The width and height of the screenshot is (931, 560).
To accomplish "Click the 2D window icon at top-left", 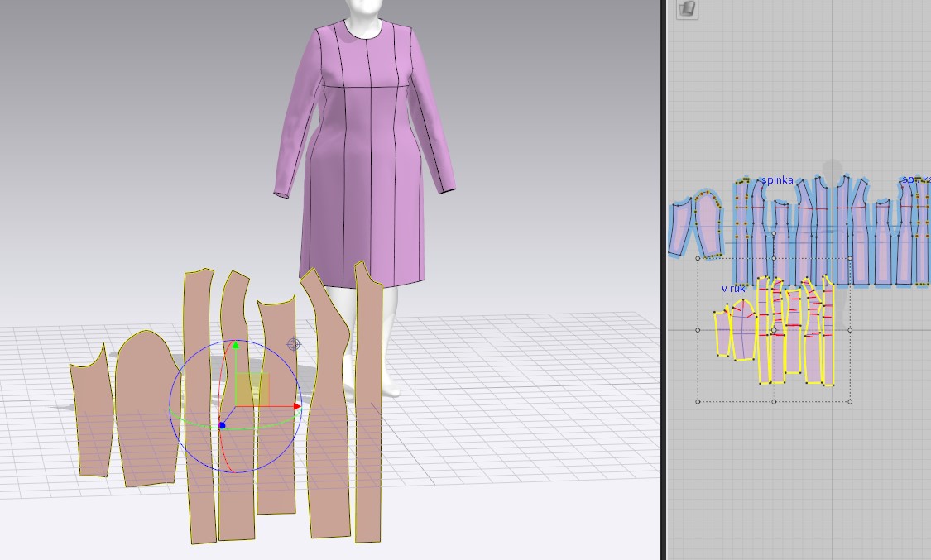I will coord(687,9).
